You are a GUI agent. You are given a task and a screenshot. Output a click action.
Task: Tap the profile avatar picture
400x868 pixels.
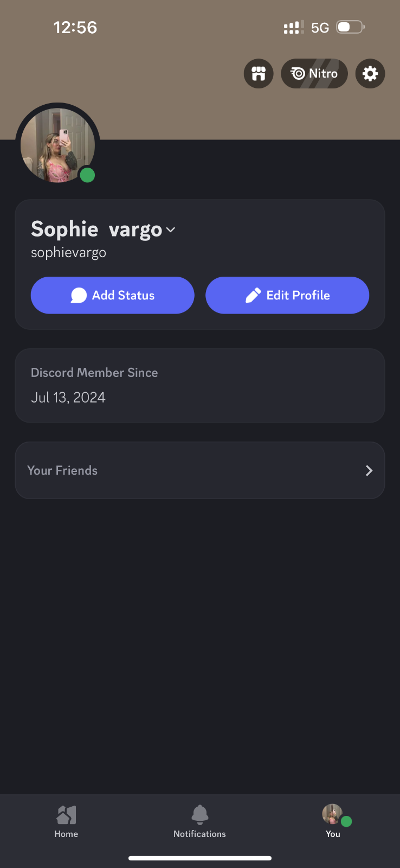coord(57,145)
